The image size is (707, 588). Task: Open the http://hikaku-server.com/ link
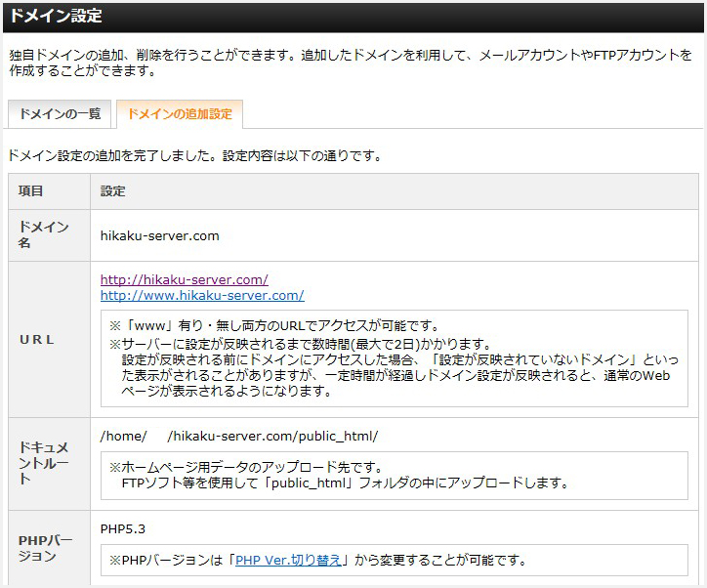click(x=184, y=279)
